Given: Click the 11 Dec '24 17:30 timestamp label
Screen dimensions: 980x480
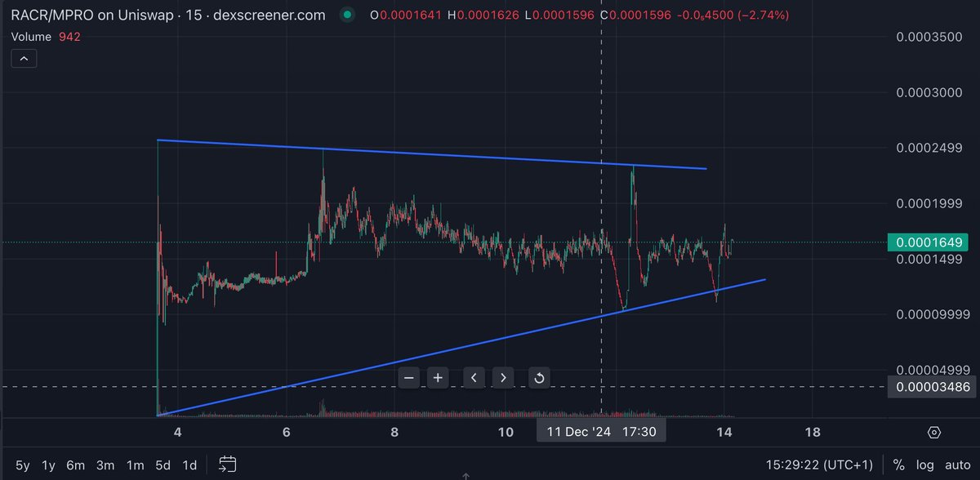Looking at the screenshot, I should [x=600, y=430].
